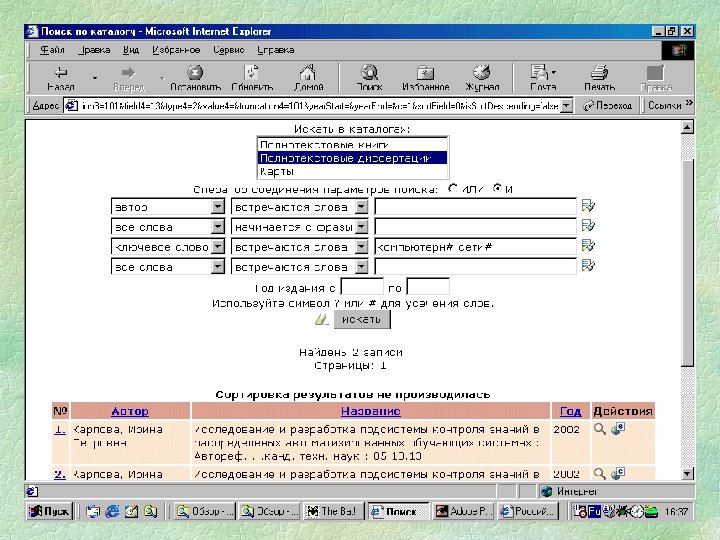Open second row все слова dropdown
Screen dimensions: 720x540
click(x=218, y=227)
